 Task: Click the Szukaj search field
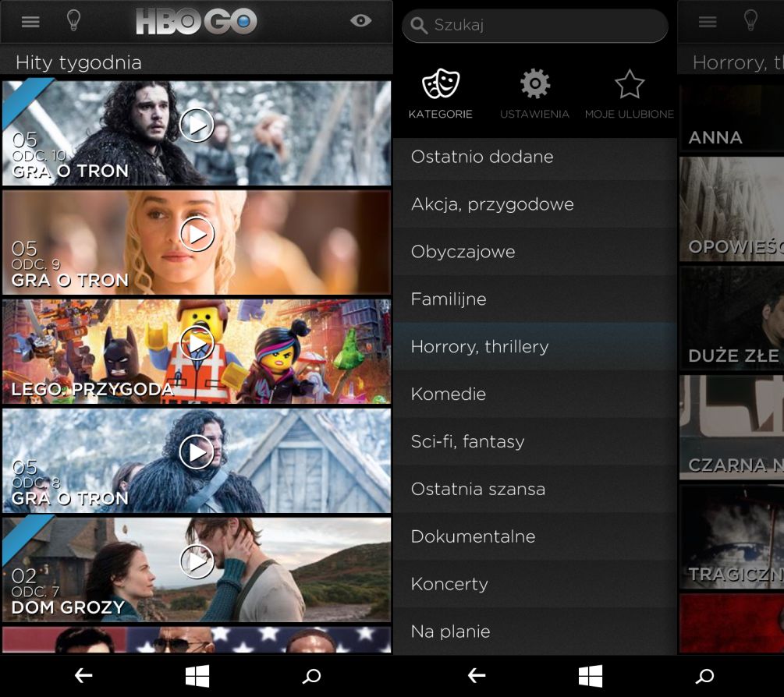(534, 25)
